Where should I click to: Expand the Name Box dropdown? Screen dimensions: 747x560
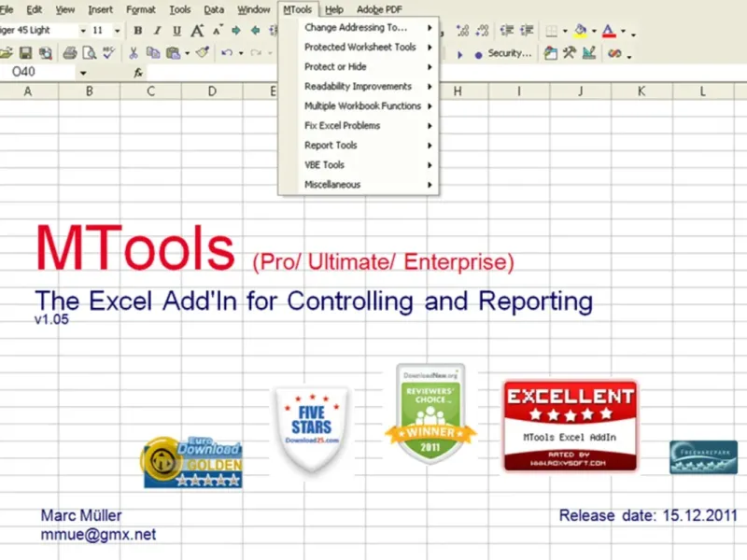[83, 73]
